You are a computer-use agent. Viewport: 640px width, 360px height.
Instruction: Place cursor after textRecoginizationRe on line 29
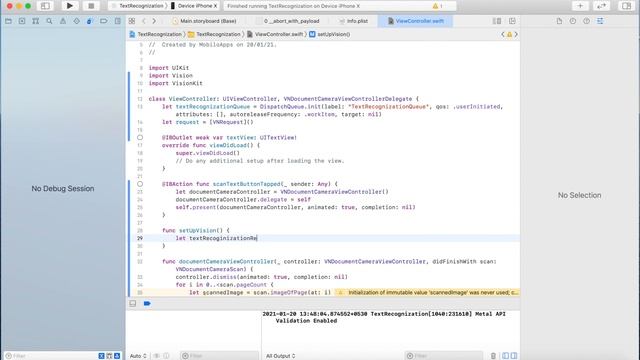point(258,238)
